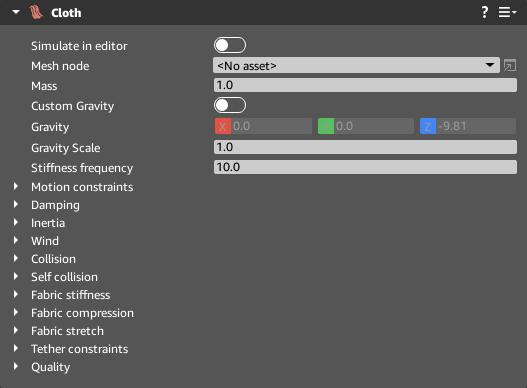Click the Cloth title text
Image resolution: width=527 pixels, height=388 pixels.
pos(66,13)
